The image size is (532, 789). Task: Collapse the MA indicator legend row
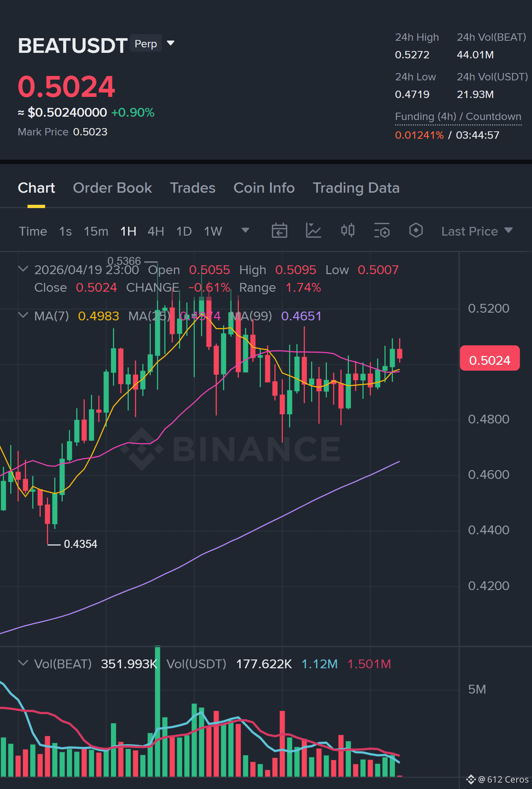pos(23,315)
